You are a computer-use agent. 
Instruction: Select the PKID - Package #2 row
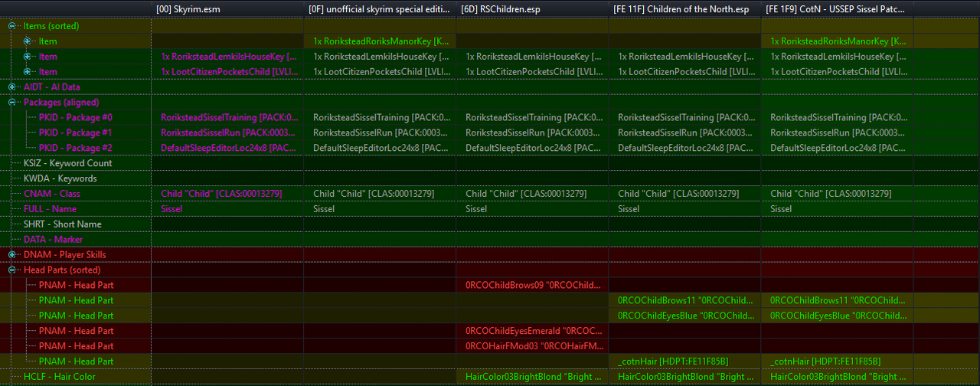click(x=75, y=149)
